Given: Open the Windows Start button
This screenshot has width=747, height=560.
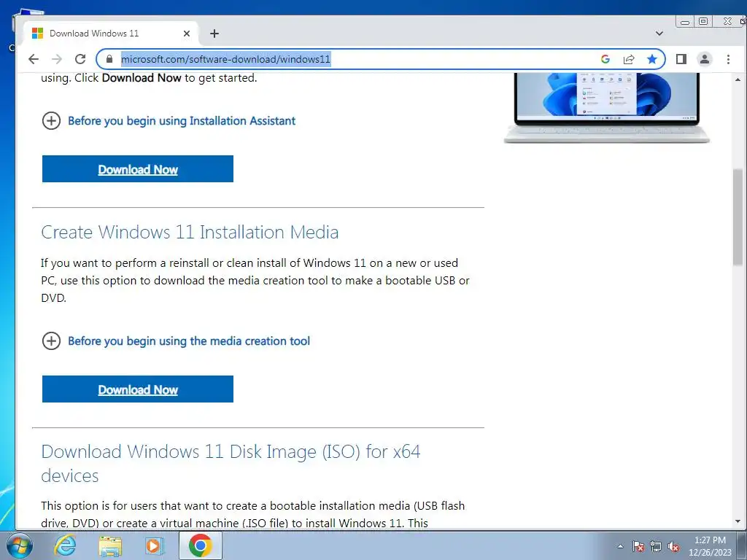Looking at the screenshot, I should [18, 545].
